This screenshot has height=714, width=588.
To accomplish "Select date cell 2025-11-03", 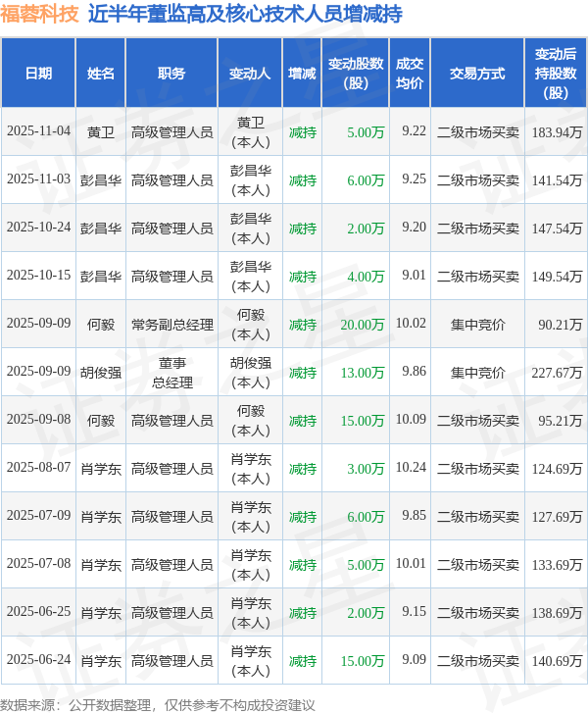I will pyautogui.click(x=38, y=178).
